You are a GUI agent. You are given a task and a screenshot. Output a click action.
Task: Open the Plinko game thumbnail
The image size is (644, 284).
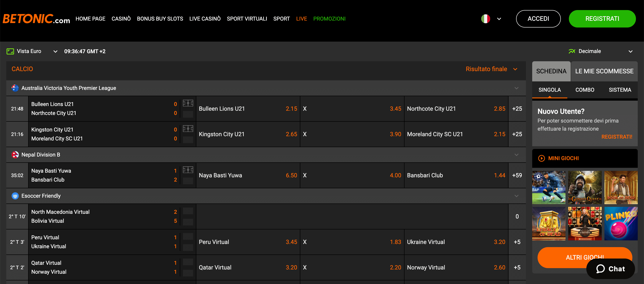pyautogui.click(x=621, y=223)
